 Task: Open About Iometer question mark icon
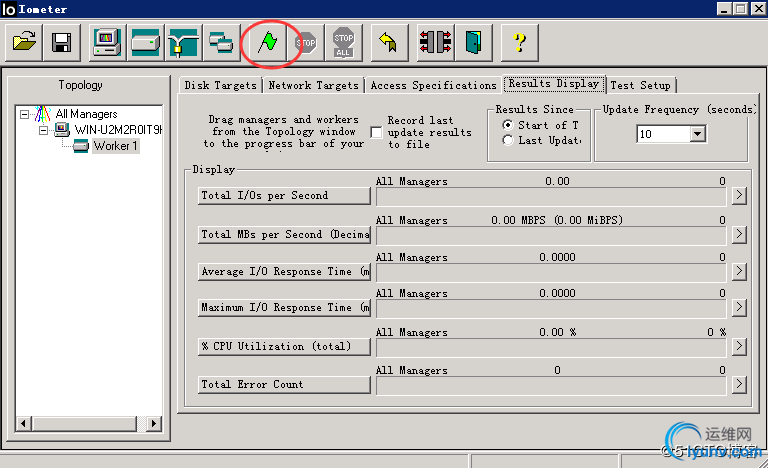(520, 43)
